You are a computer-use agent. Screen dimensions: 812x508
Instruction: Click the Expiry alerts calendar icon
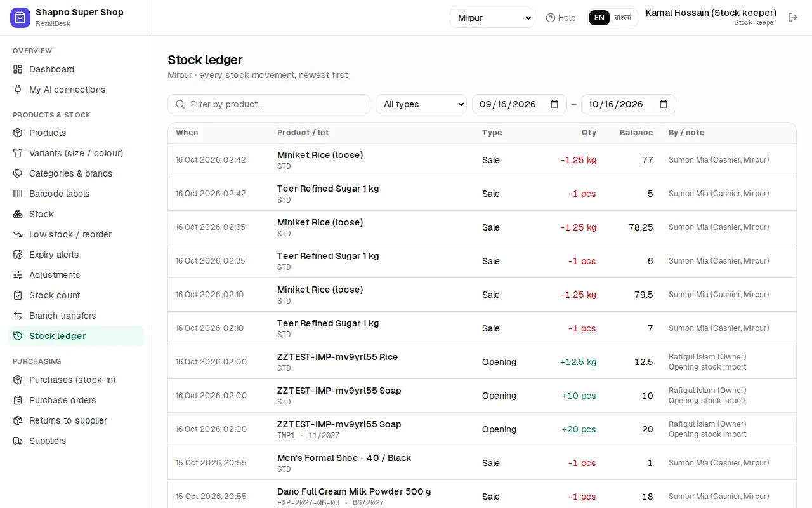point(18,255)
